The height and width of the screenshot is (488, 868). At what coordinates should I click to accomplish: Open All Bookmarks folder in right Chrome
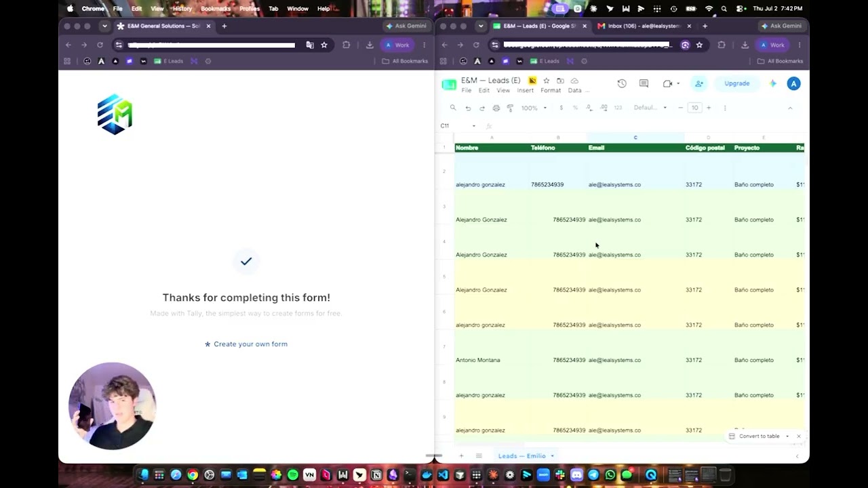(x=779, y=61)
